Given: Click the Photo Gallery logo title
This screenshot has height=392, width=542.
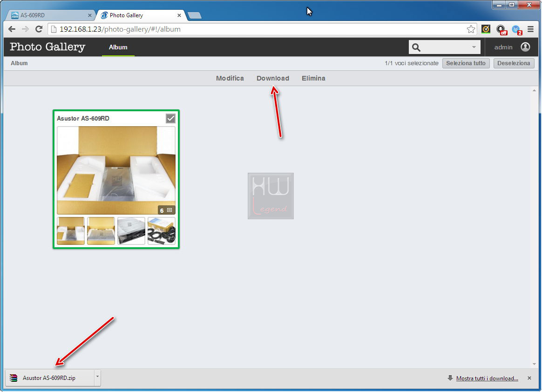Looking at the screenshot, I should click(x=47, y=47).
